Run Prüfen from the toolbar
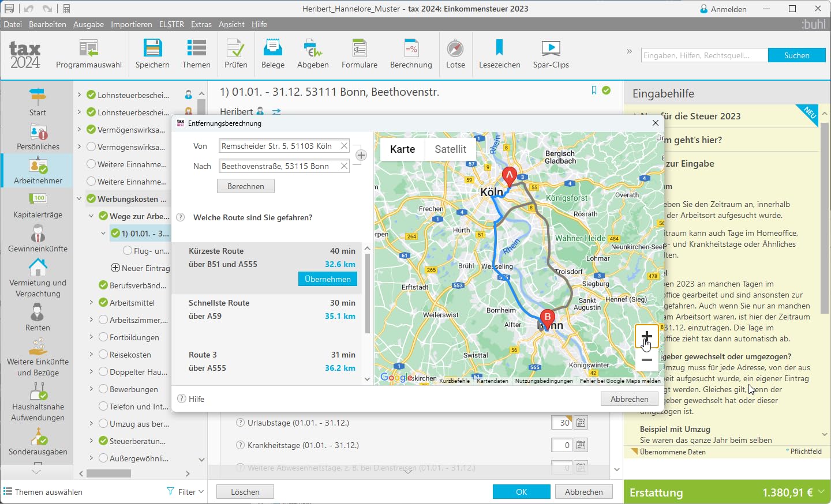This screenshot has width=831, height=504. [235, 54]
